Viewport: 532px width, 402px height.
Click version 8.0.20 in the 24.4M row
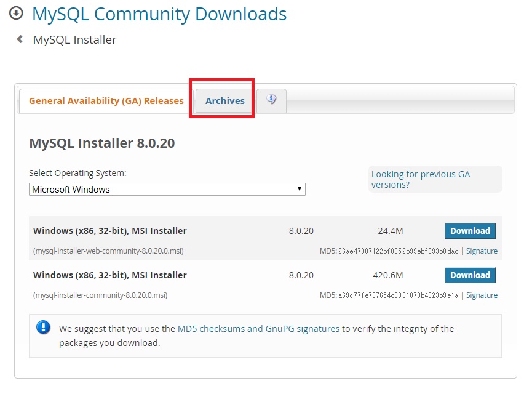tap(301, 231)
